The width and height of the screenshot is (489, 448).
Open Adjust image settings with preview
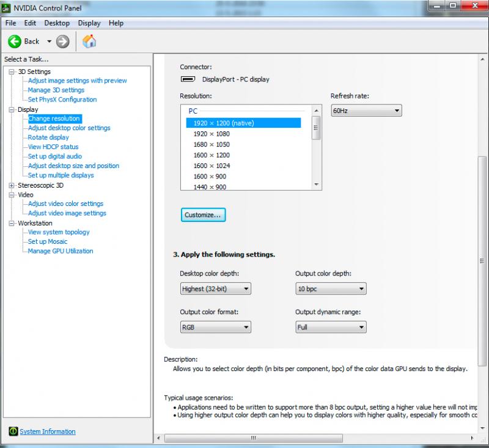point(78,81)
